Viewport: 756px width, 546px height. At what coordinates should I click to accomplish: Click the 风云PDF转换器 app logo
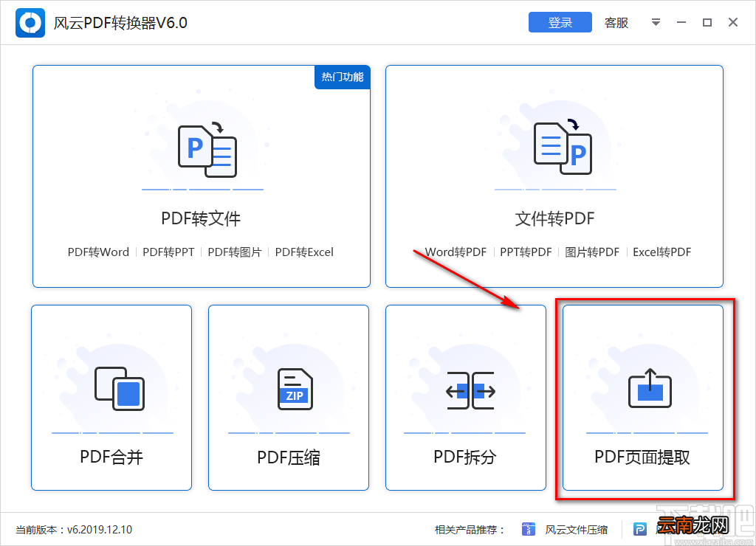click(x=30, y=23)
